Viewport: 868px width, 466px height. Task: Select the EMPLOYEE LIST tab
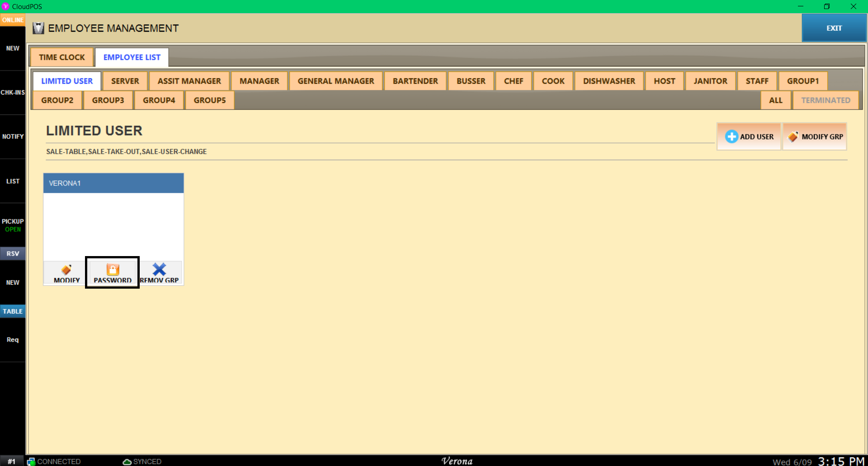[x=132, y=57]
